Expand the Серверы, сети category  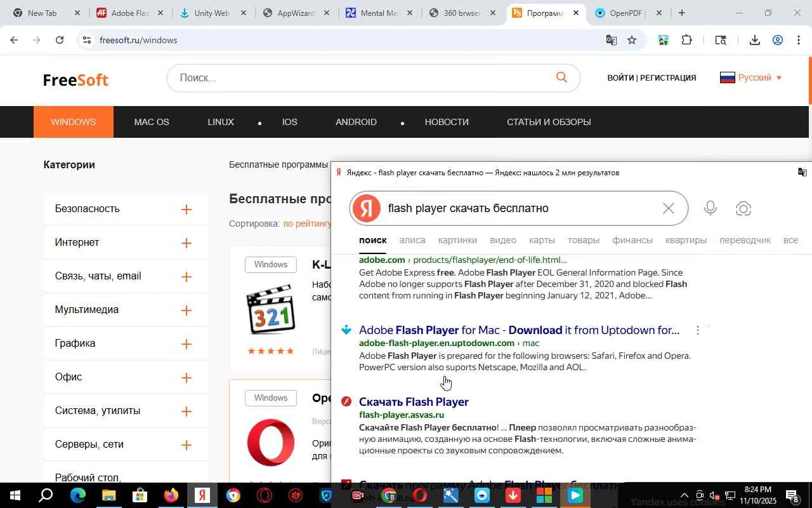click(187, 445)
